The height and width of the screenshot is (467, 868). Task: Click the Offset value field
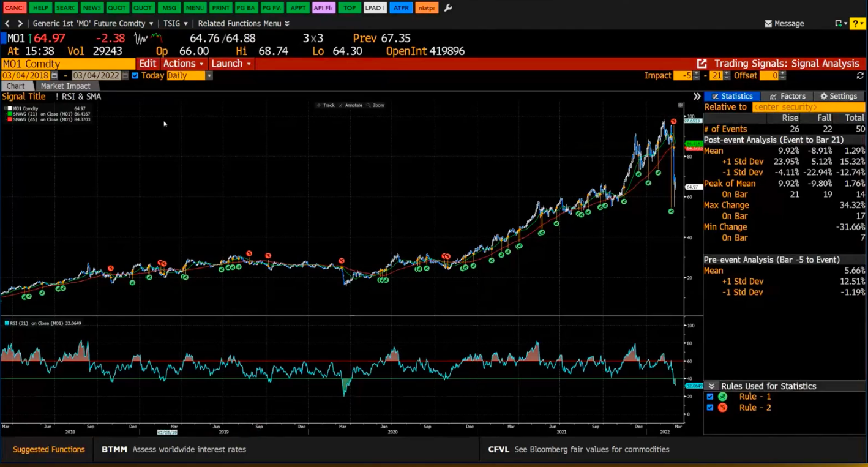(769, 75)
